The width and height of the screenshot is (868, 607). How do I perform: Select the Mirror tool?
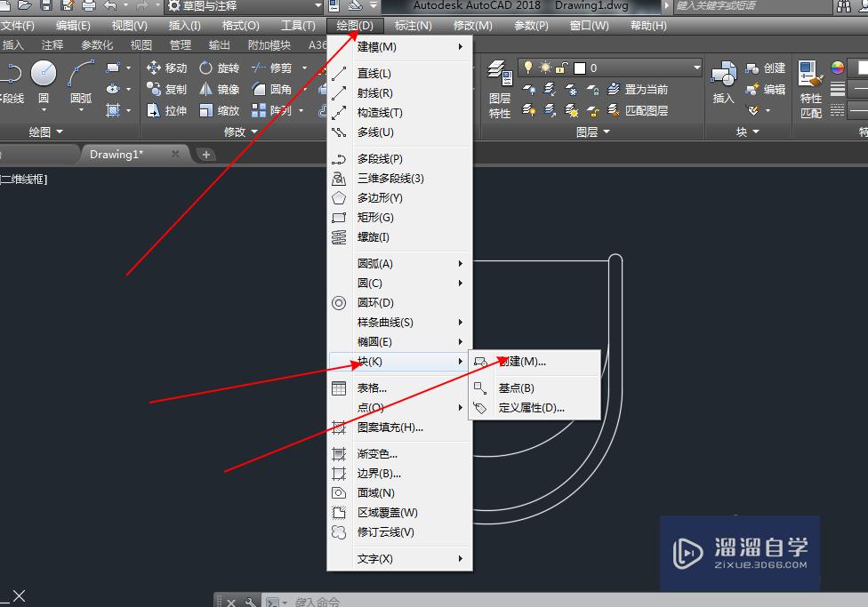point(219,89)
